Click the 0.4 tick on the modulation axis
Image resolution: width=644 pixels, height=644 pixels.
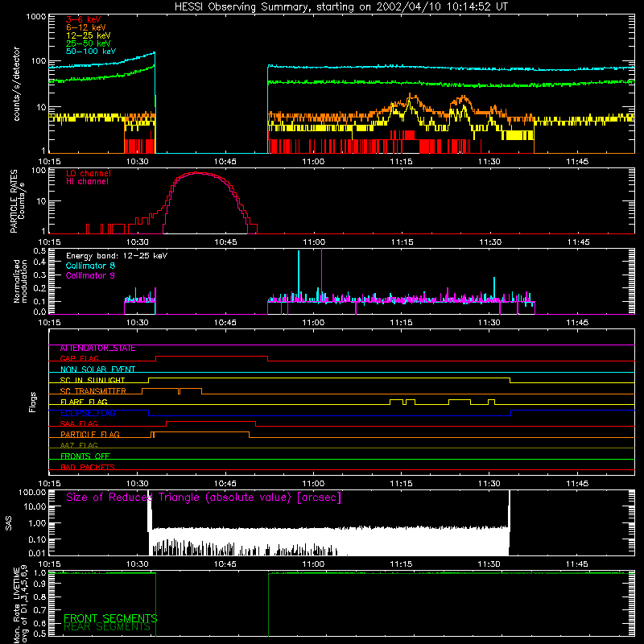[39, 262]
